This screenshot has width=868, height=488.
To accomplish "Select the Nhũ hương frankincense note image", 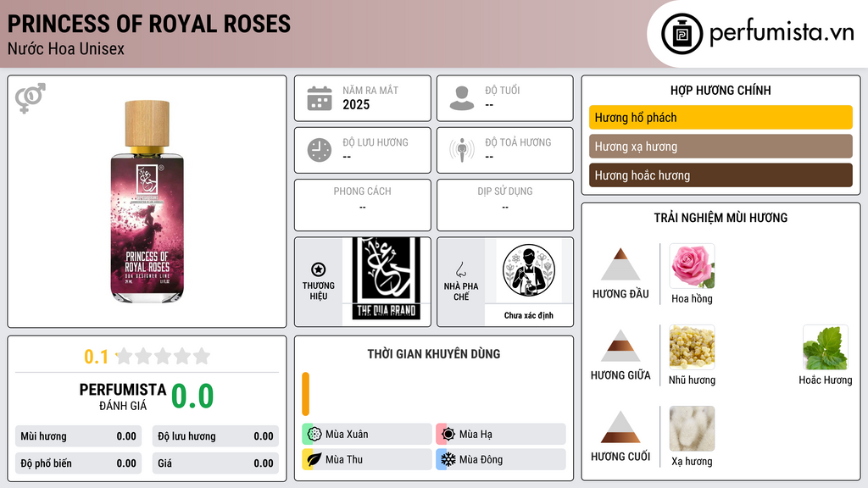I will 692,347.
